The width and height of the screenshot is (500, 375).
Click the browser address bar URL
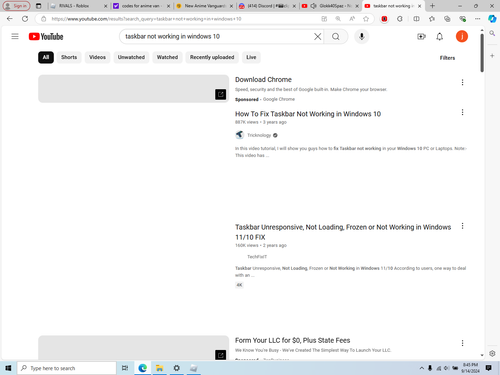click(147, 19)
